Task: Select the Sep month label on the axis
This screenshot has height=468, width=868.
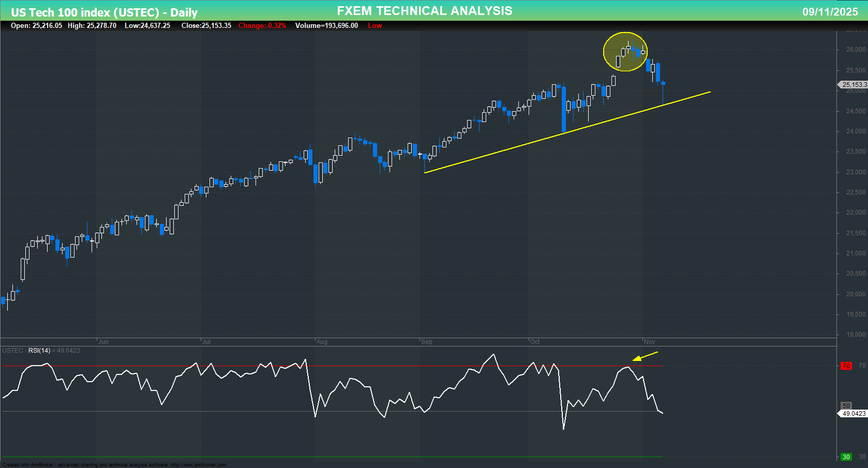Action: (x=427, y=341)
